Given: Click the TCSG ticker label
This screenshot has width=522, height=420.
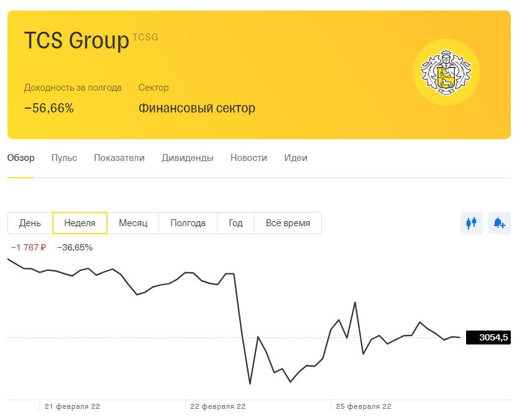Looking at the screenshot, I should tap(145, 37).
